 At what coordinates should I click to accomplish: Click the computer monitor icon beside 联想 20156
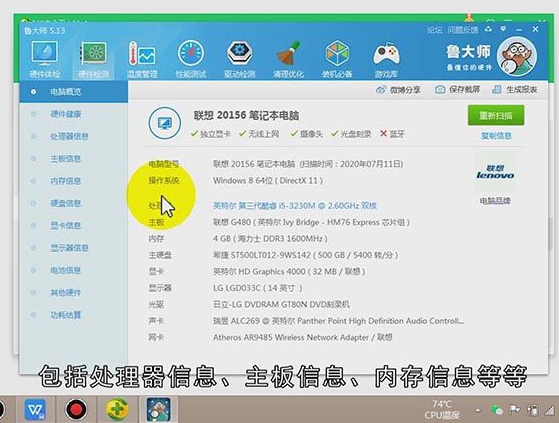tap(164, 123)
